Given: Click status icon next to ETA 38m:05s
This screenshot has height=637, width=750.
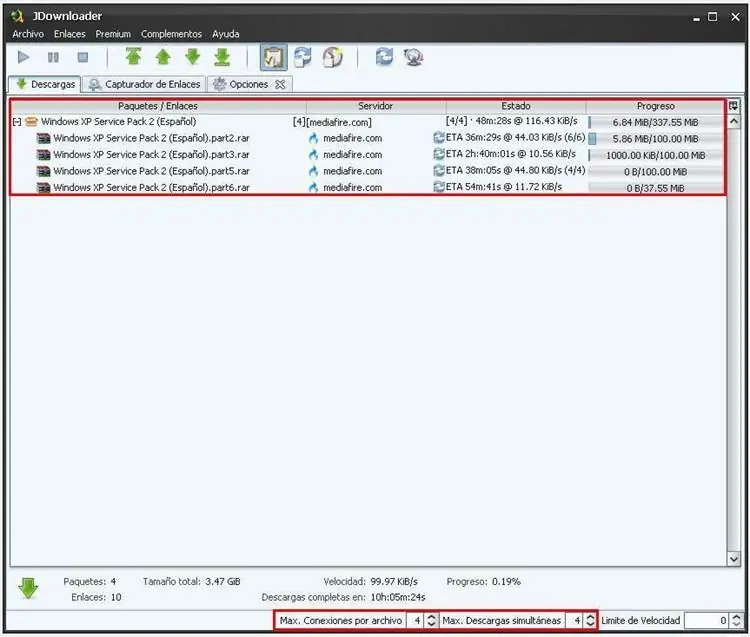Looking at the screenshot, I should click(439, 170).
